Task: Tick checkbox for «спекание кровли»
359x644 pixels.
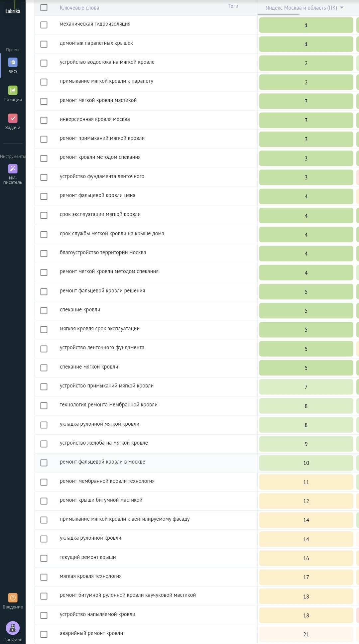Action: point(44,311)
